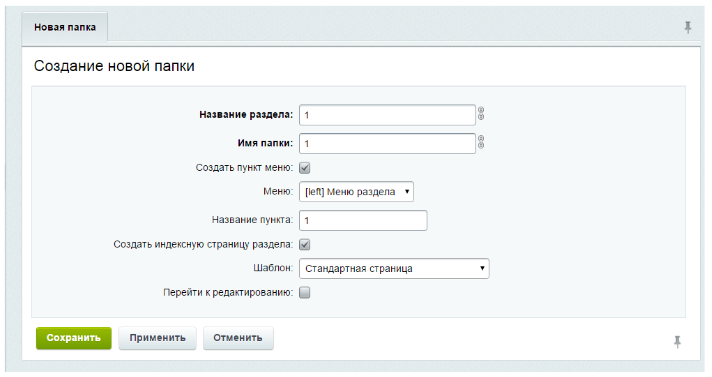This screenshot has width=712, height=377.
Task: Click the green Сохранить button
Action: point(74,338)
